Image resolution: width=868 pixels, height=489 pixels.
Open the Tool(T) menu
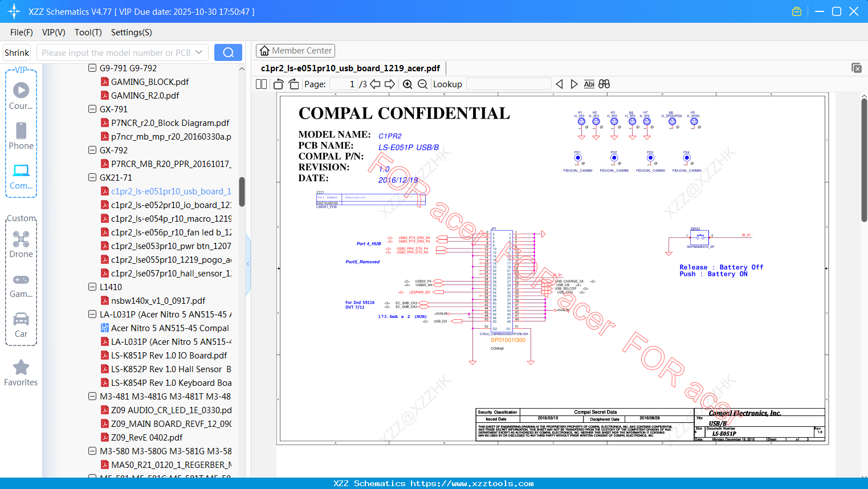88,32
